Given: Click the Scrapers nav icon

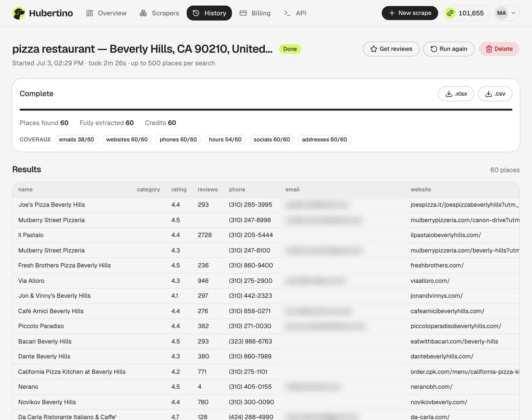Looking at the screenshot, I should pyautogui.click(x=143, y=13).
